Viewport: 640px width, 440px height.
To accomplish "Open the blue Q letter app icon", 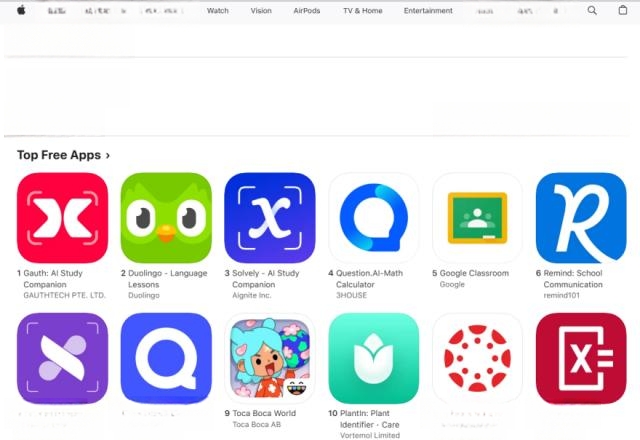I will [x=166, y=358].
